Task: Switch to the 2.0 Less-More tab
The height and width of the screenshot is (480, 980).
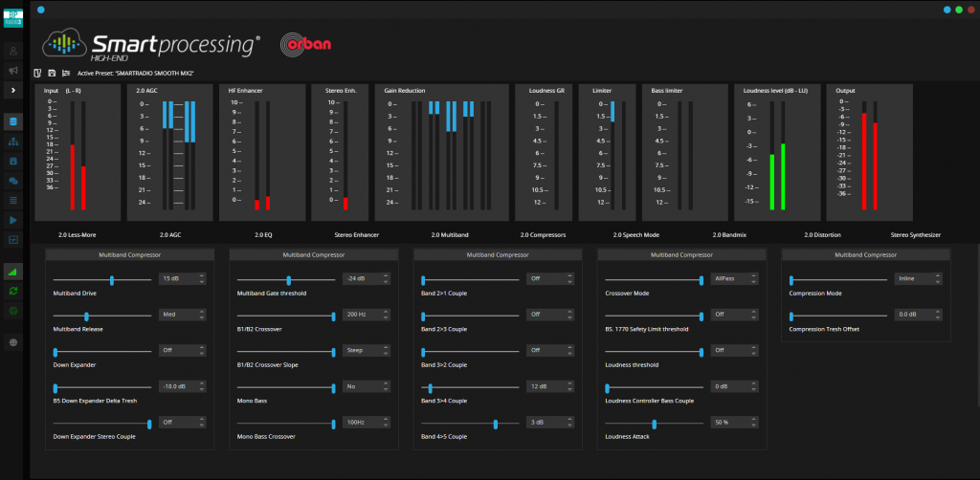Action: pos(77,235)
